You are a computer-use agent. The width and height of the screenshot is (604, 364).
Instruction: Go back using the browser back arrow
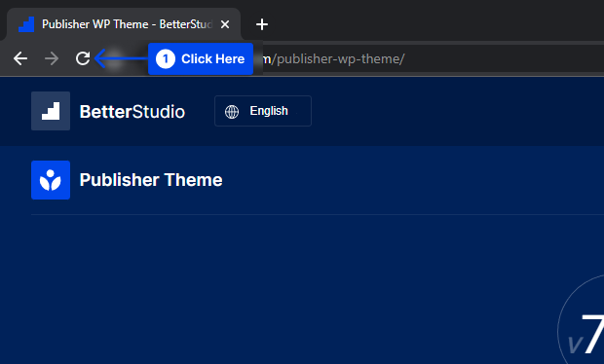tap(20, 58)
